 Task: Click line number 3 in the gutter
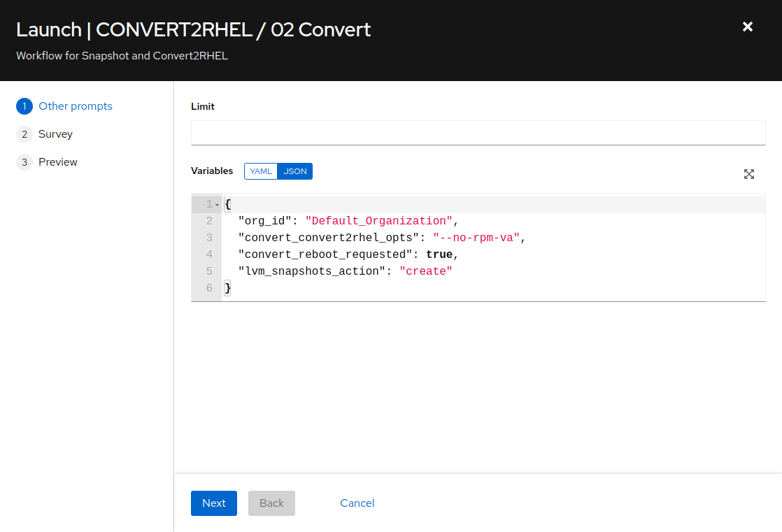tap(209, 238)
